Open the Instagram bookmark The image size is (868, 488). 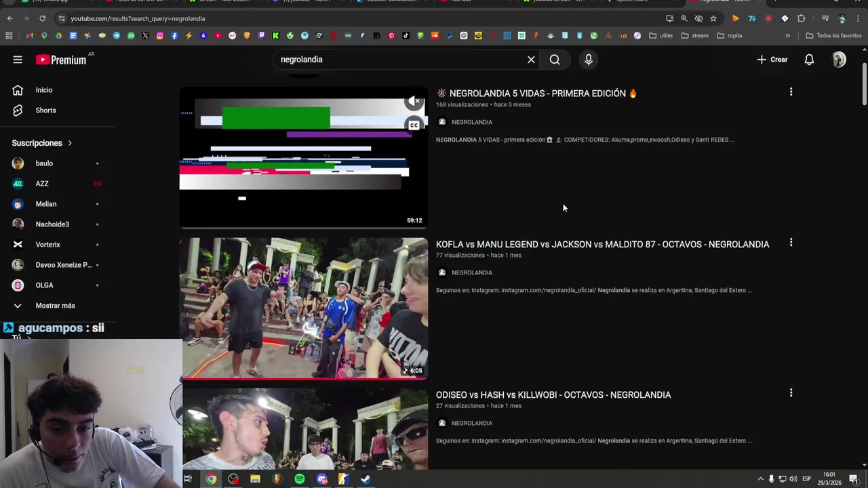tap(160, 35)
